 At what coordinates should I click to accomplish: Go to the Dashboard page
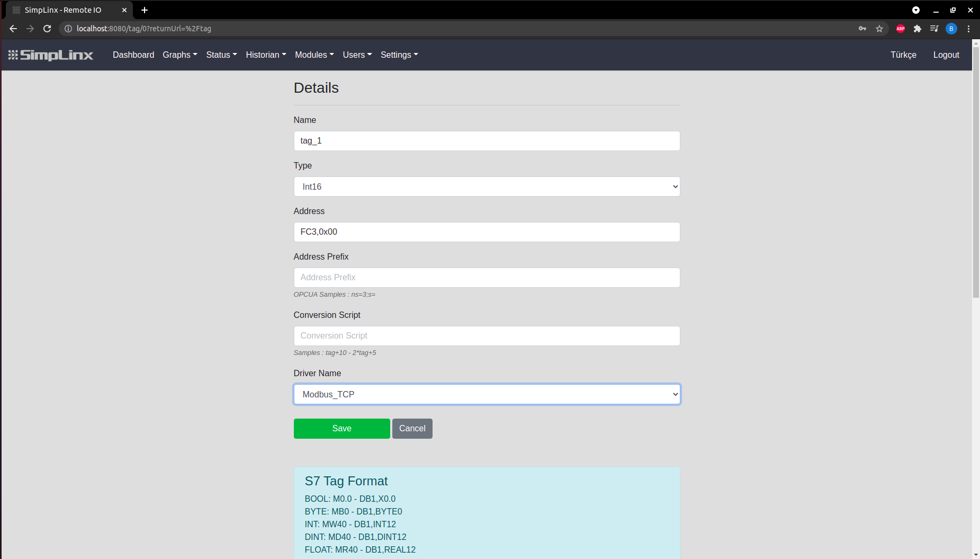133,55
